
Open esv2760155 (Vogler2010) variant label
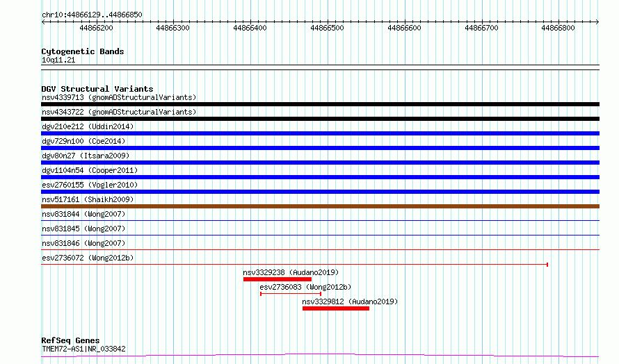(90, 185)
